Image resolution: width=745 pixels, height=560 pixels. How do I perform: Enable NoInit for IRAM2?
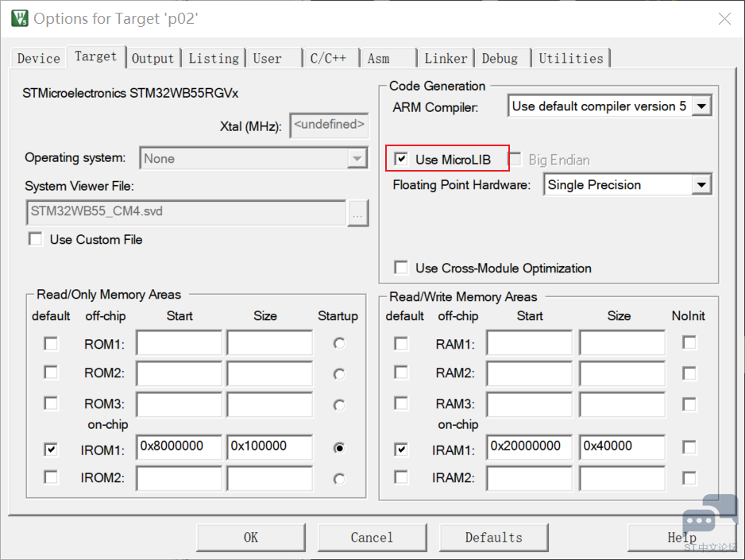click(689, 478)
